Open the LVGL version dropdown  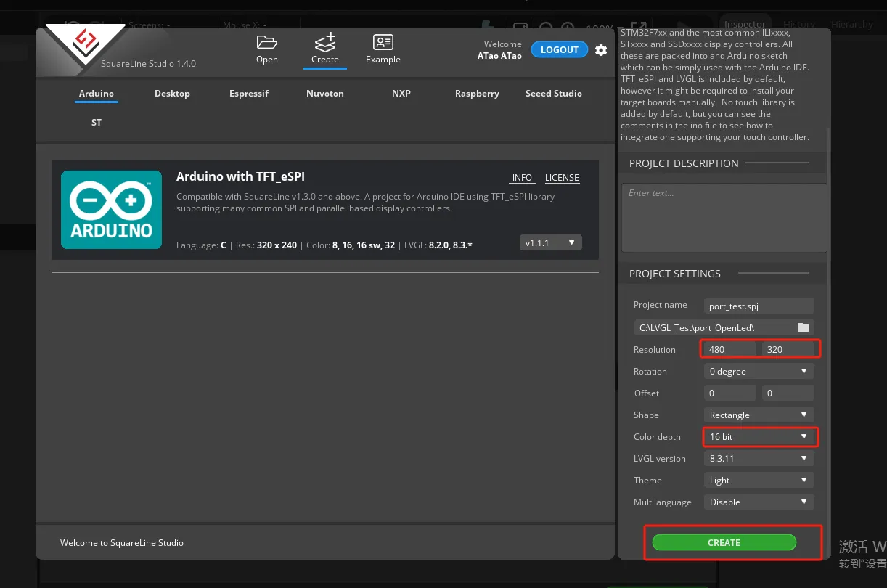758,459
